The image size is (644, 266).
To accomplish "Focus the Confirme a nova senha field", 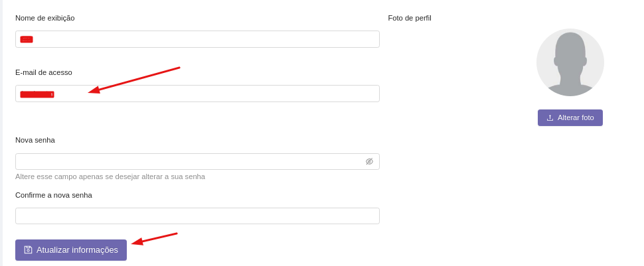I will pos(197,216).
